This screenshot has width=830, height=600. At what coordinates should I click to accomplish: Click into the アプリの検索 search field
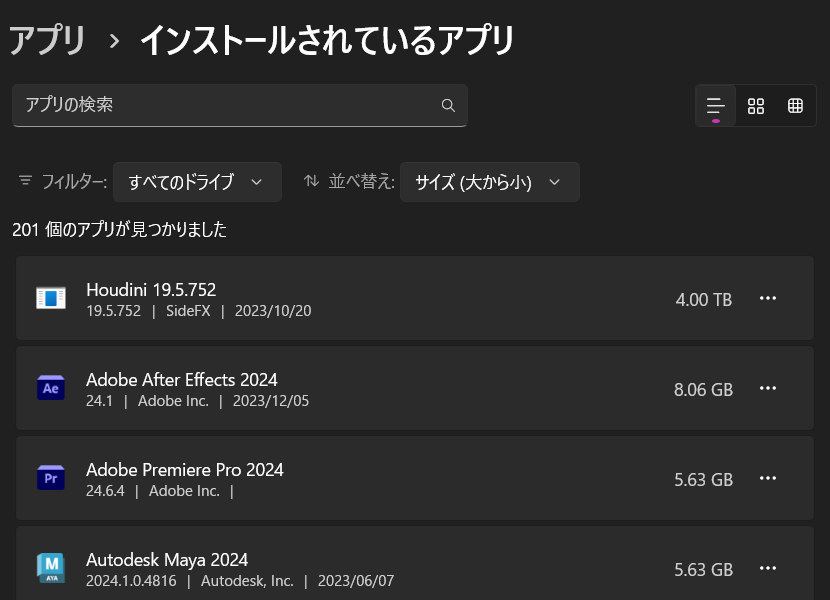(240, 105)
